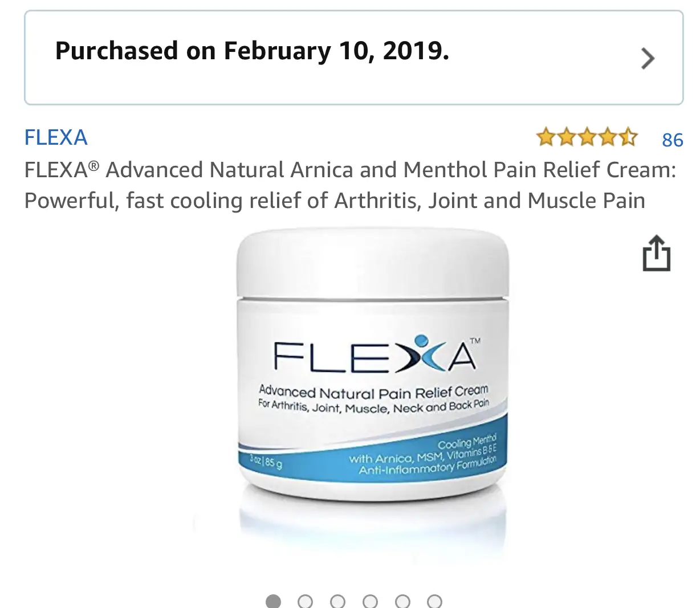
Task: Click the half-filled fifth rating star
Action: pyautogui.click(x=628, y=137)
